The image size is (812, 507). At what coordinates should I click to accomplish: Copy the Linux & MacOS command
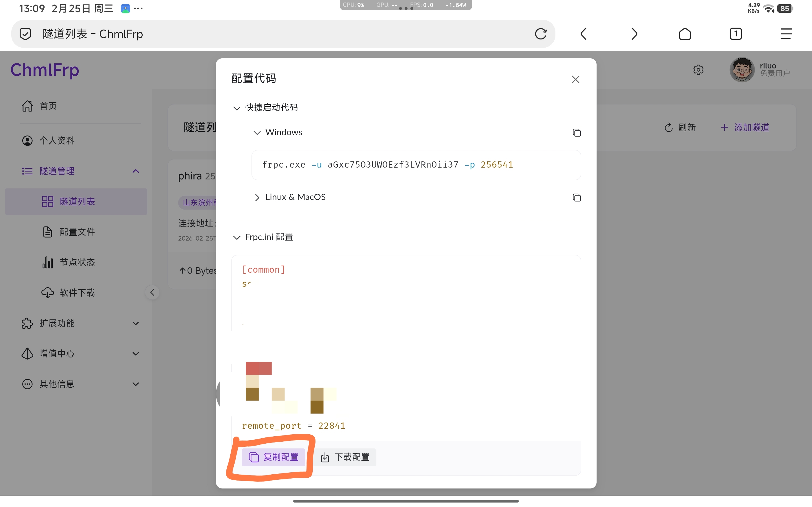(x=577, y=197)
